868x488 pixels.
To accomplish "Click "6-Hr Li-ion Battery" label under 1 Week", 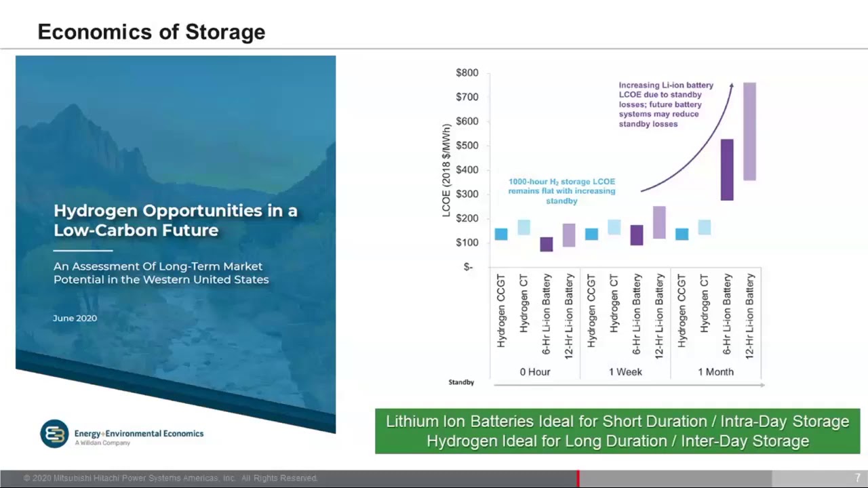I will (x=637, y=314).
